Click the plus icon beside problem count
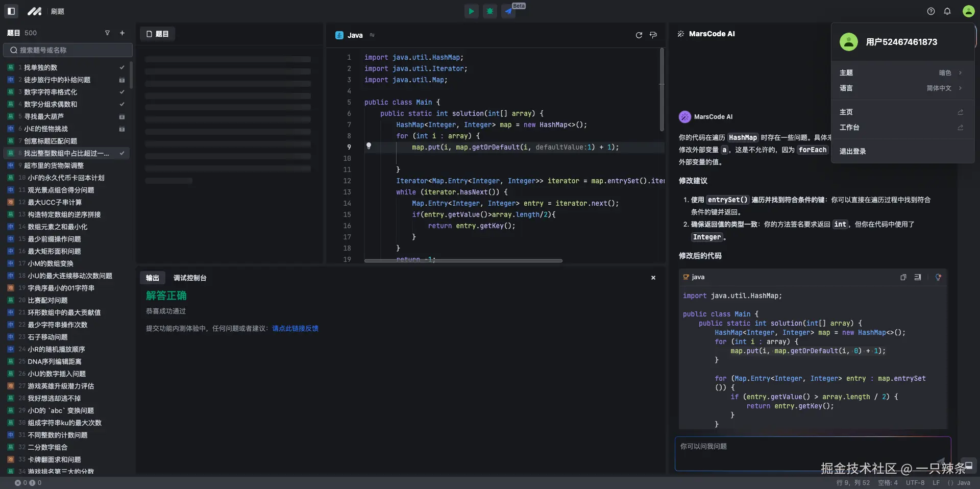The height and width of the screenshot is (489, 980). 122,33
